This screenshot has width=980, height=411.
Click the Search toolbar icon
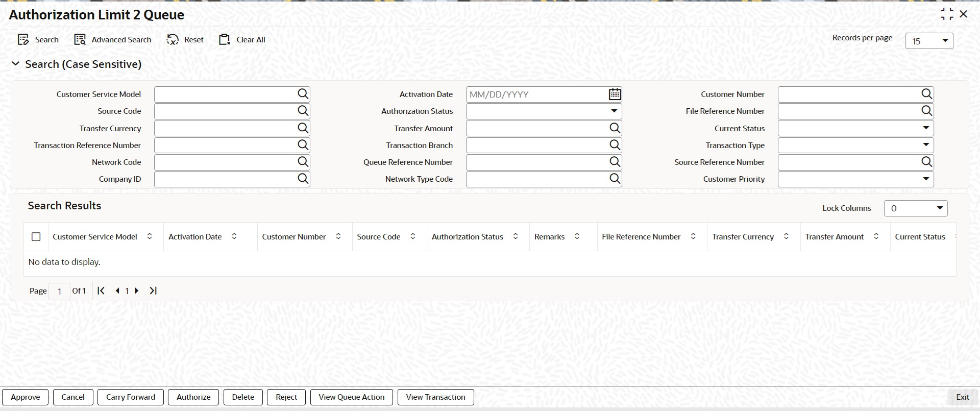click(23, 40)
